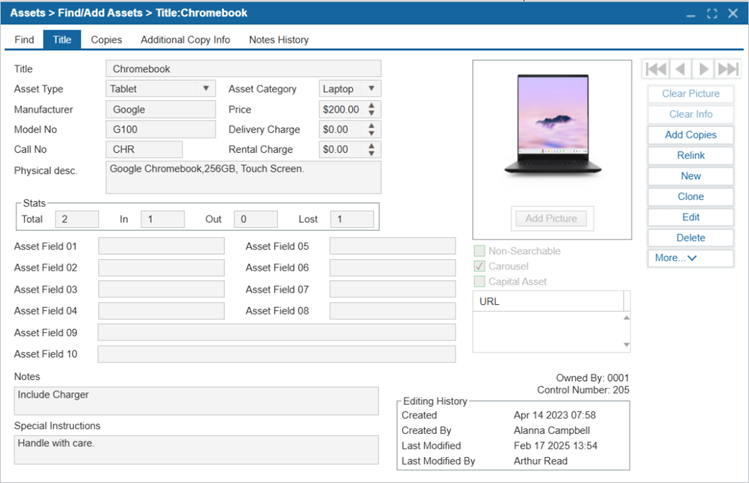Enable the Capital Asset checkbox

480,282
